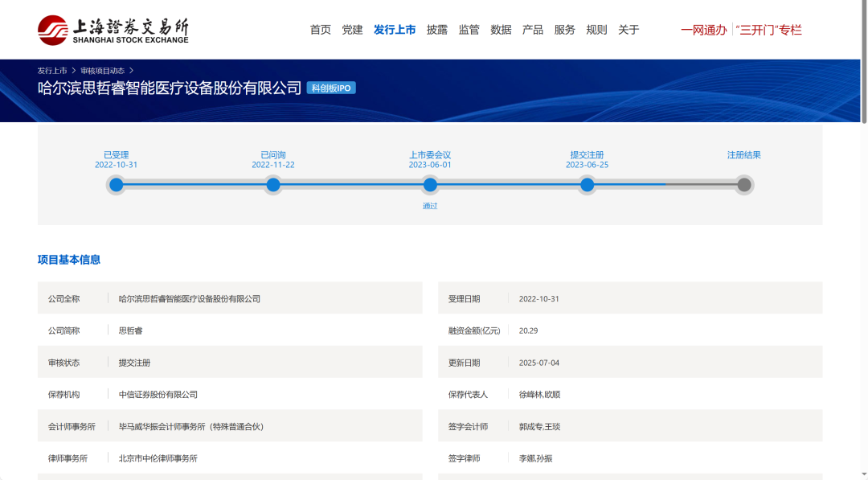Open the 党建 menu item

click(352, 30)
